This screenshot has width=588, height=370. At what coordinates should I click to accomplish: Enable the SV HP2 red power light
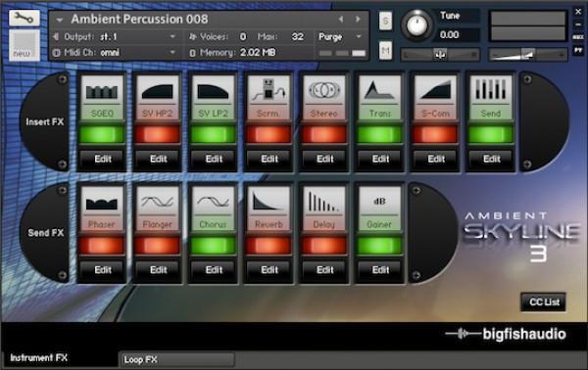(x=157, y=134)
